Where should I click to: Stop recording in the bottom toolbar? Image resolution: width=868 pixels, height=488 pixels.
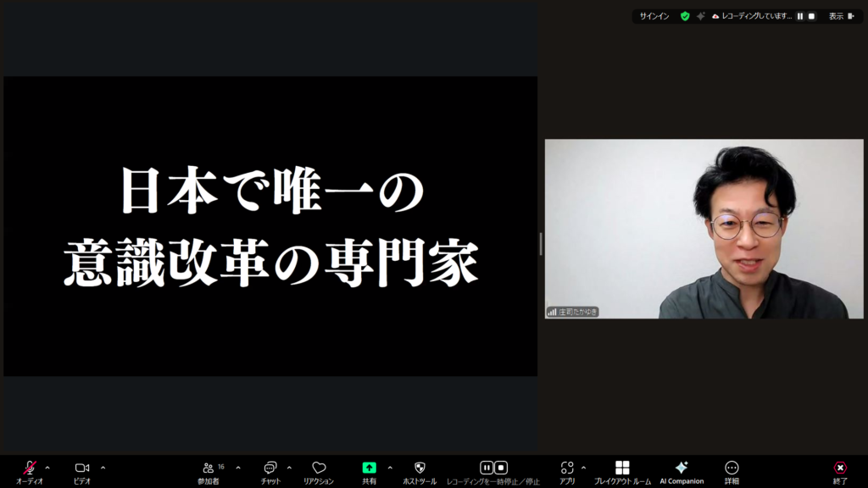pos(501,468)
